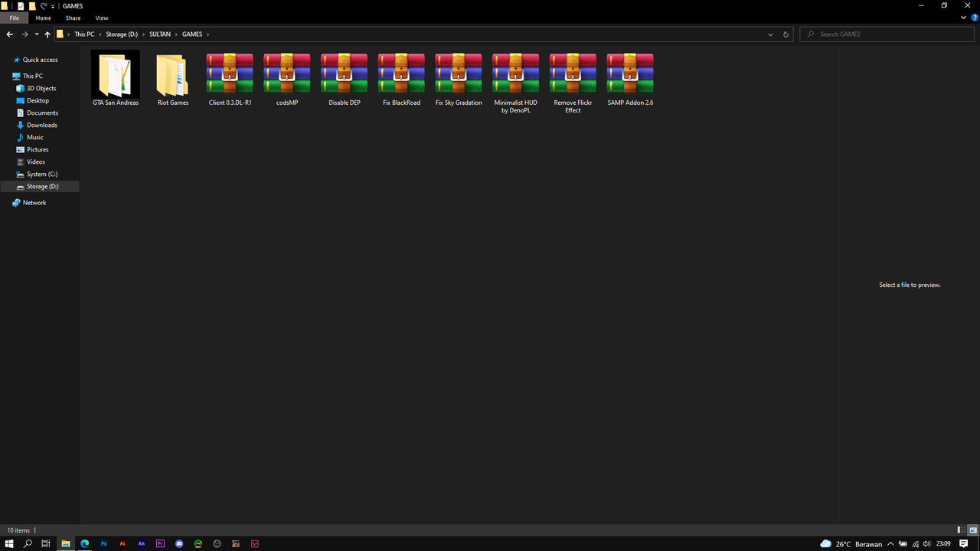Open the notification center icon

pyautogui.click(x=964, y=543)
